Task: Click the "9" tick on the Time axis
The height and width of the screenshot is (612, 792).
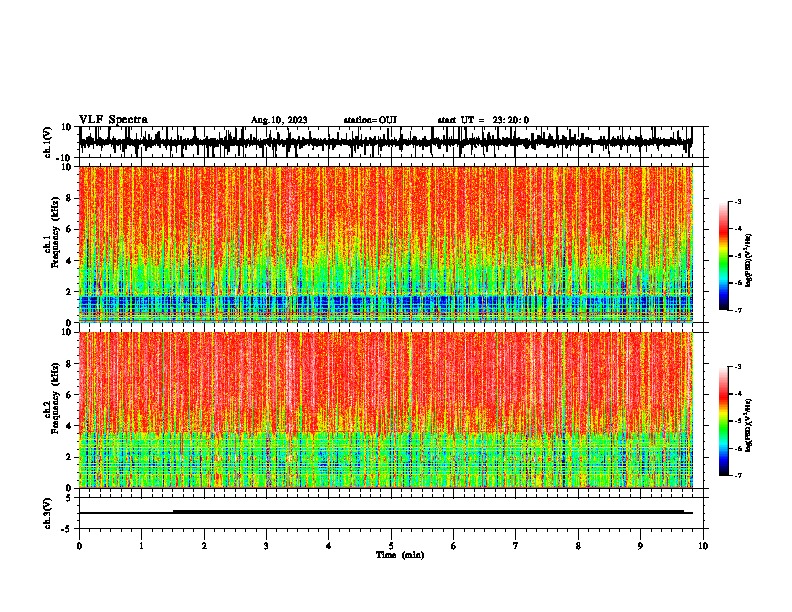Action: pyautogui.click(x=640, y=546)
